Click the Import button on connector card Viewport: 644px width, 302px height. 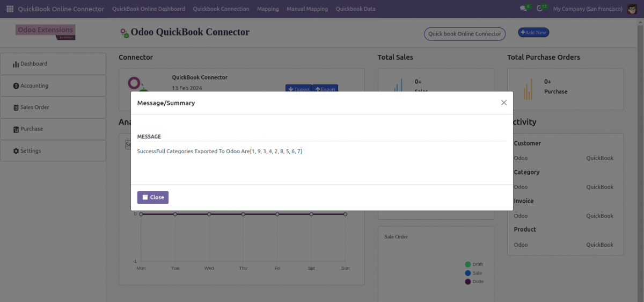pyautogui.click(x=298, y=89)
